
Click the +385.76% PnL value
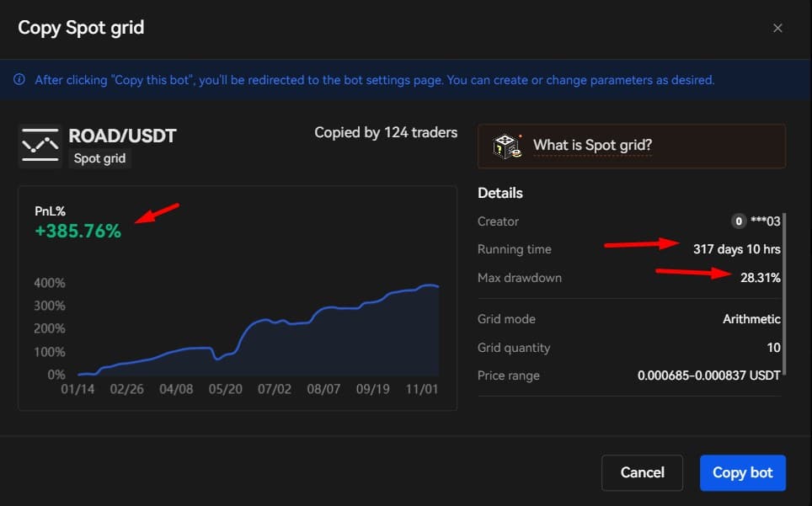(77, 231)
